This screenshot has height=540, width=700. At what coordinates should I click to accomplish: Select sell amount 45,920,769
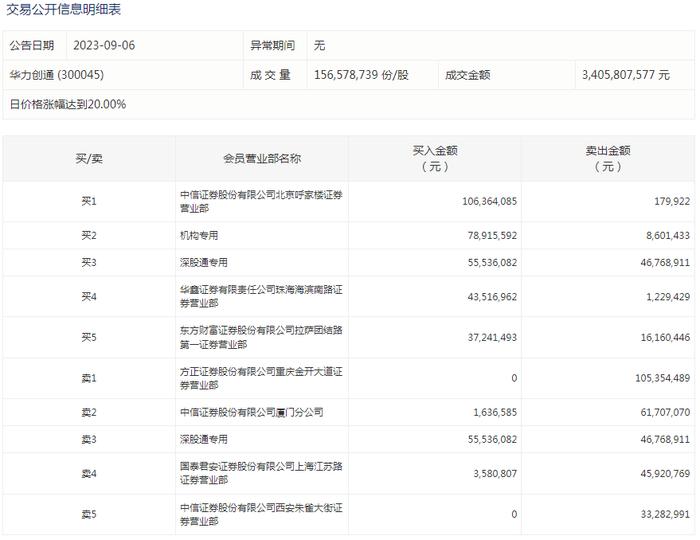click(665, 474)
